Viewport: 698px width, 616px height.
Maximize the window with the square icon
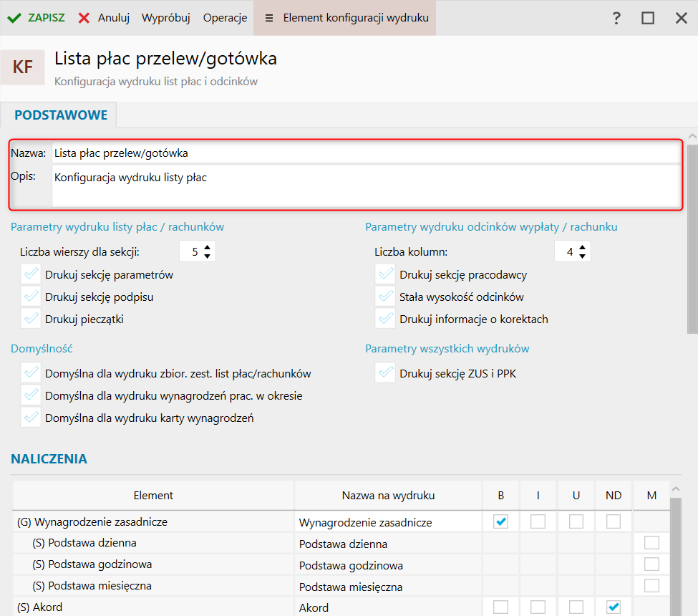coord(648,18)
